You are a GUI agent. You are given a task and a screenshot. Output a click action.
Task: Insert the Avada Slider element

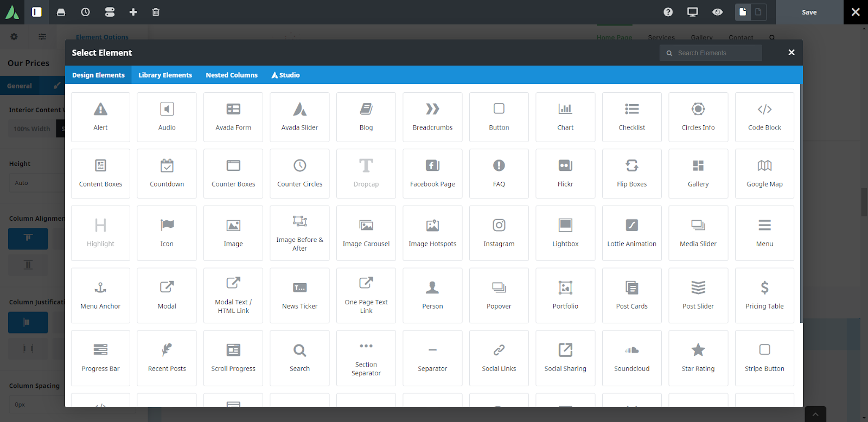pos(299,117)
